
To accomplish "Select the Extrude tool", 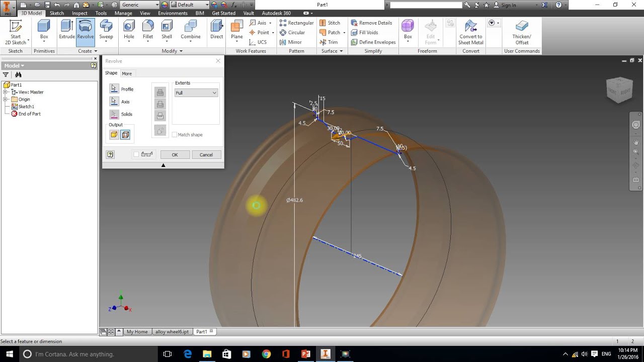I will click(x=67, y=29).
